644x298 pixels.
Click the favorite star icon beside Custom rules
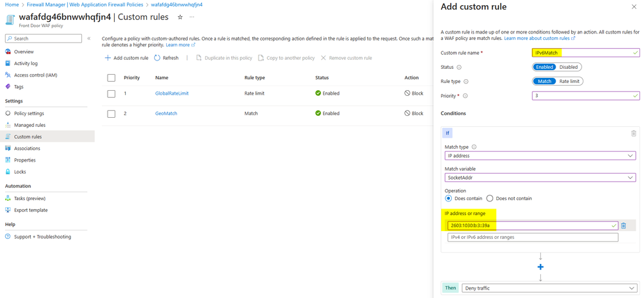tap(180, 17)
